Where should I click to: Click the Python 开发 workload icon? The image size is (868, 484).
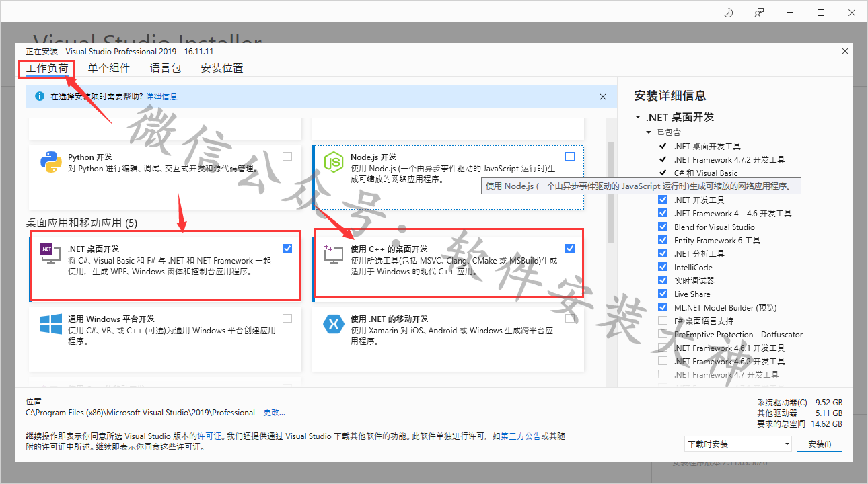pyautogui.click(x=51, y=163)
